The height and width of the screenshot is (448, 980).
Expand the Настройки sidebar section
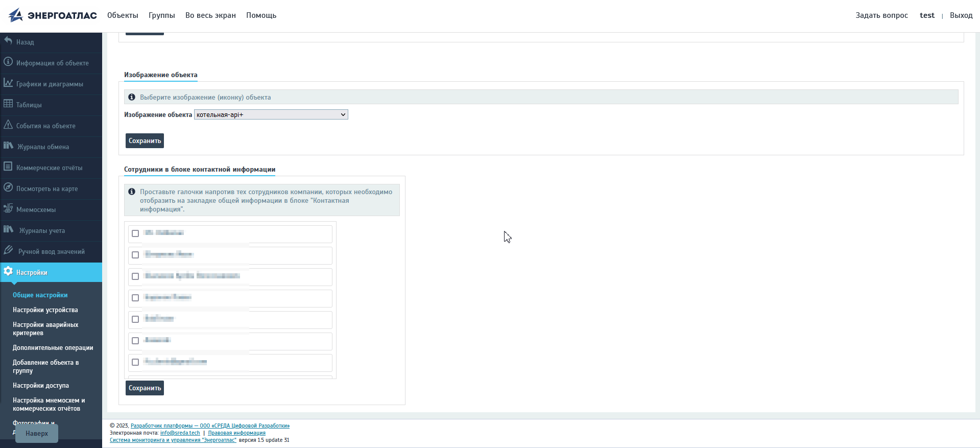[x=32, y=273]
